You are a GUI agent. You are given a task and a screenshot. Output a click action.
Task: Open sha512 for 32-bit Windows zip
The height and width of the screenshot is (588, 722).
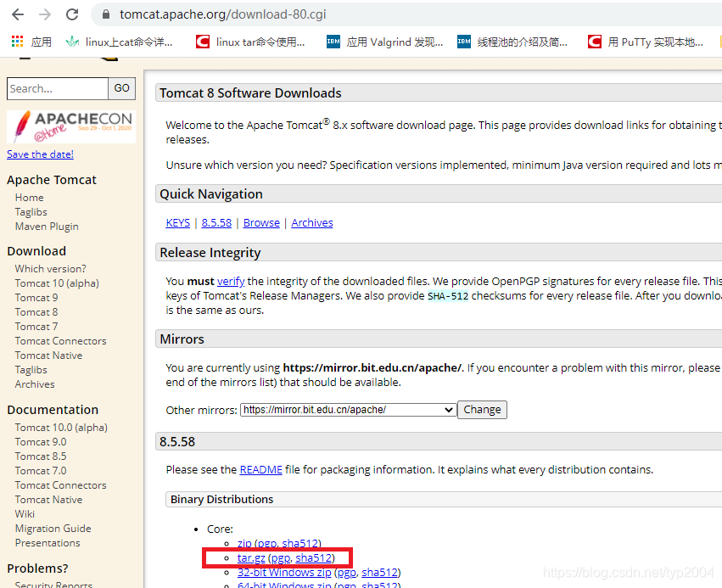point(379,573)
